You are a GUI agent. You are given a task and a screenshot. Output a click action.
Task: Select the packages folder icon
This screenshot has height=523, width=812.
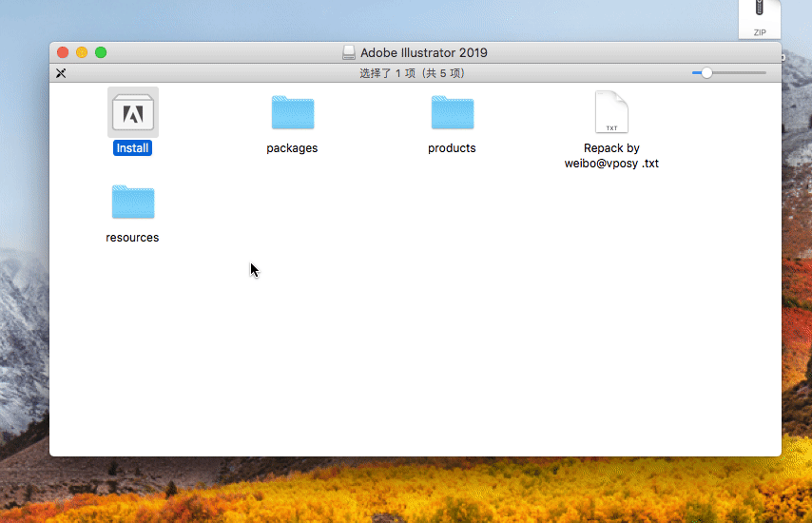tap(293, 112)
